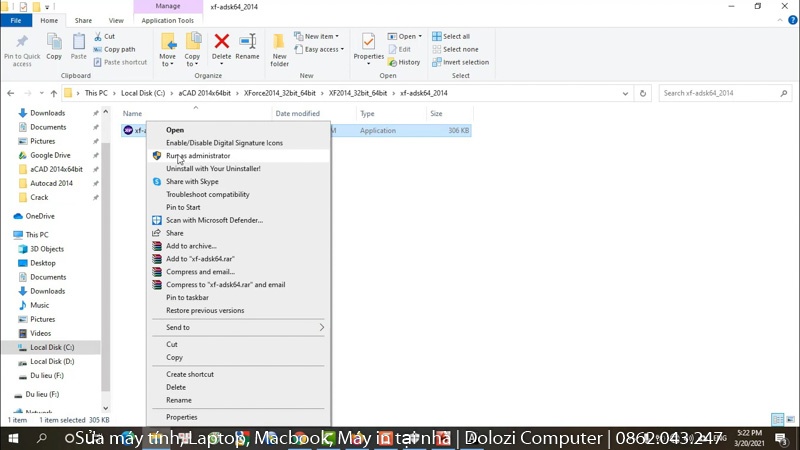
Task: Expand the Send to submenu arrow
Action: tap(321, 328)
